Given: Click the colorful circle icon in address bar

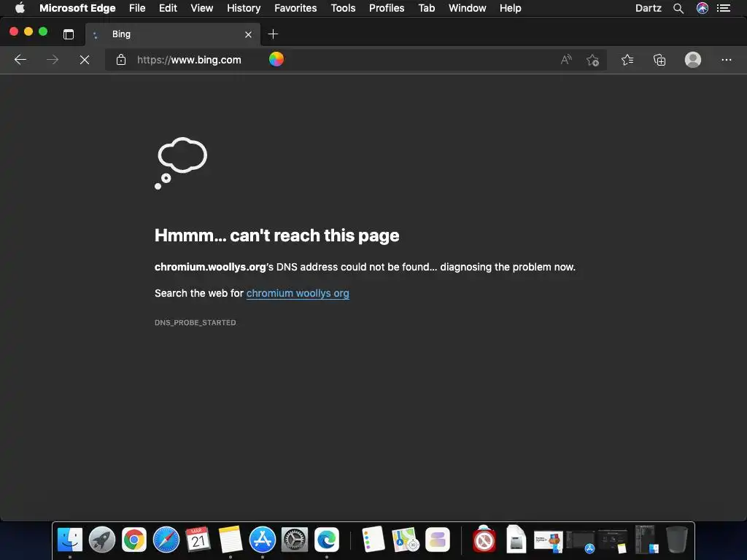Looking at the screenshot, I should tap(276, 59).
